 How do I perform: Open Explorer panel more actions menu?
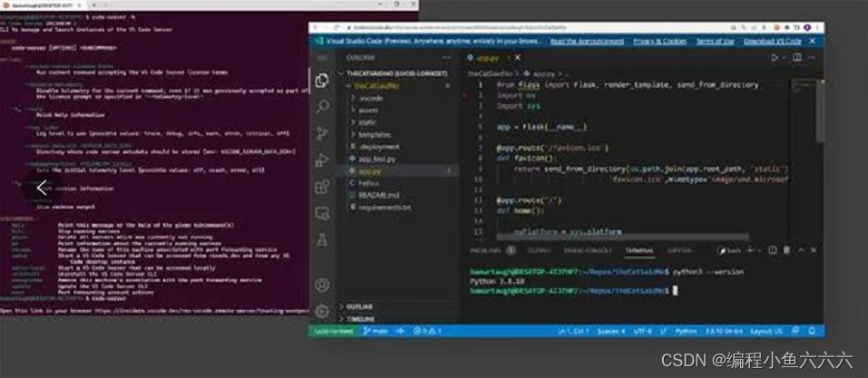click(446, 57)
